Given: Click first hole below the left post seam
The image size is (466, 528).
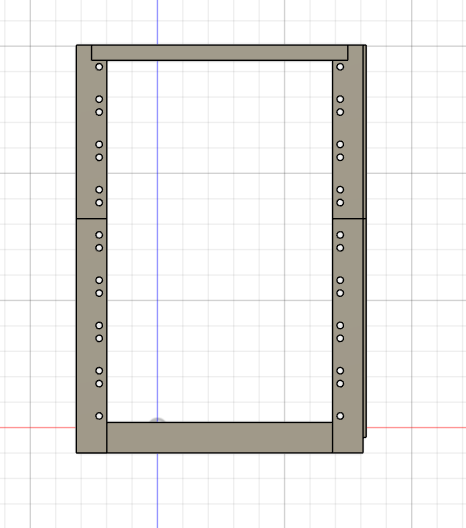Looking at the screenshot, I should click(99, 235).
